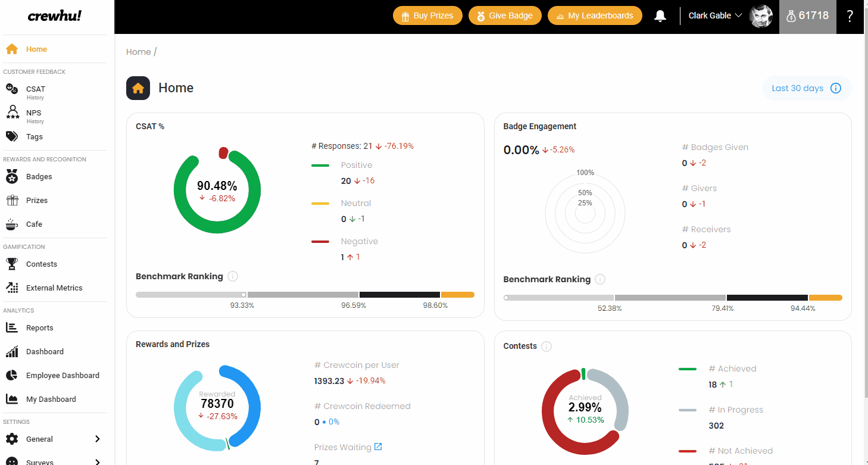Open the Clark Gable user dropdown
868x465 pixels.
(x=715, y=16)
